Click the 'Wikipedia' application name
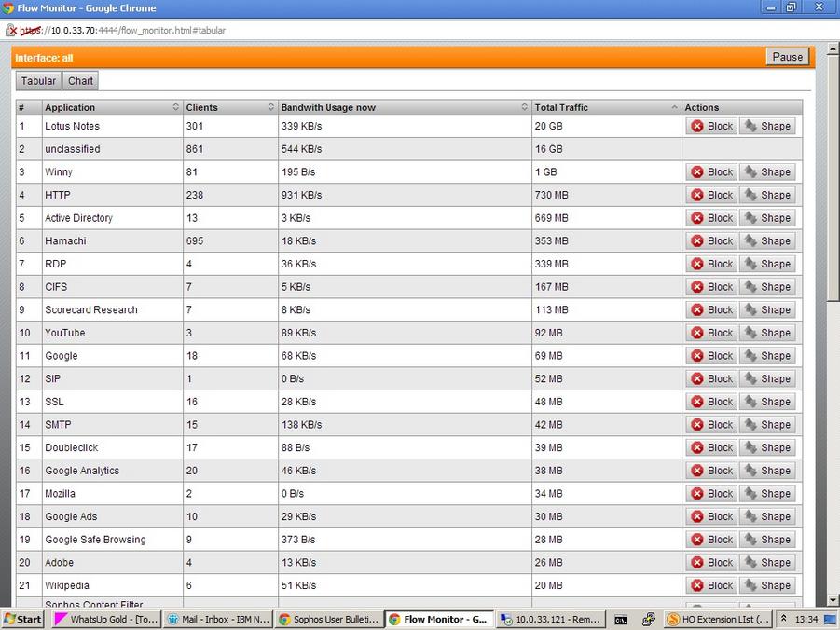The width and height of the screenshot is (840, 630). 67,585
